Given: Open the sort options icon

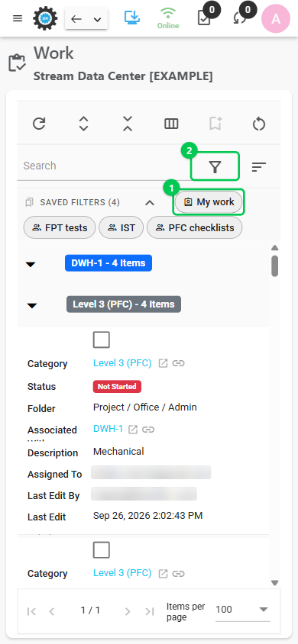Looking at the screenshot, I should coord(259,167).
